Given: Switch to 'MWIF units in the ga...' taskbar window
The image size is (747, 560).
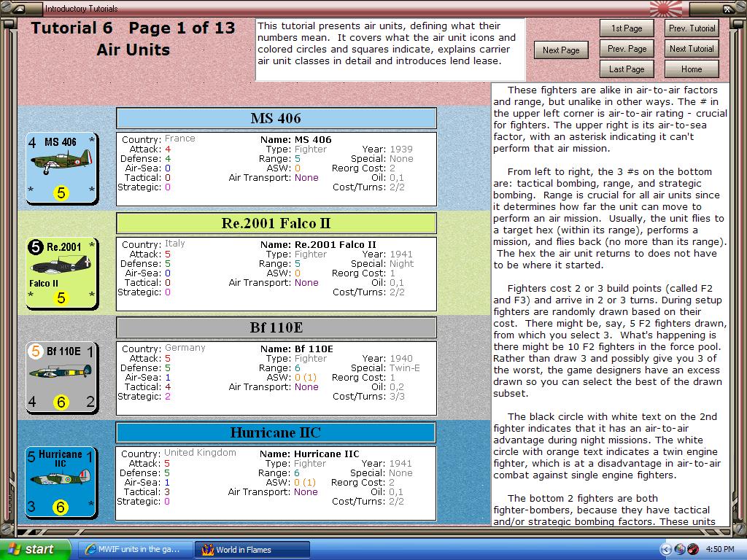Looking at the screenshot, I should (135, 550).
